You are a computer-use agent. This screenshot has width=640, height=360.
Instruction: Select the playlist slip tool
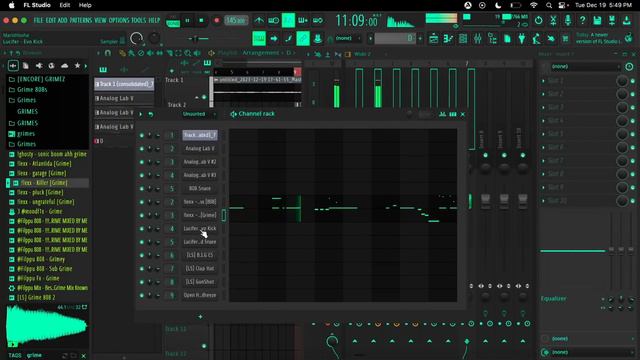pyautogui.click(x=160, y=53)
